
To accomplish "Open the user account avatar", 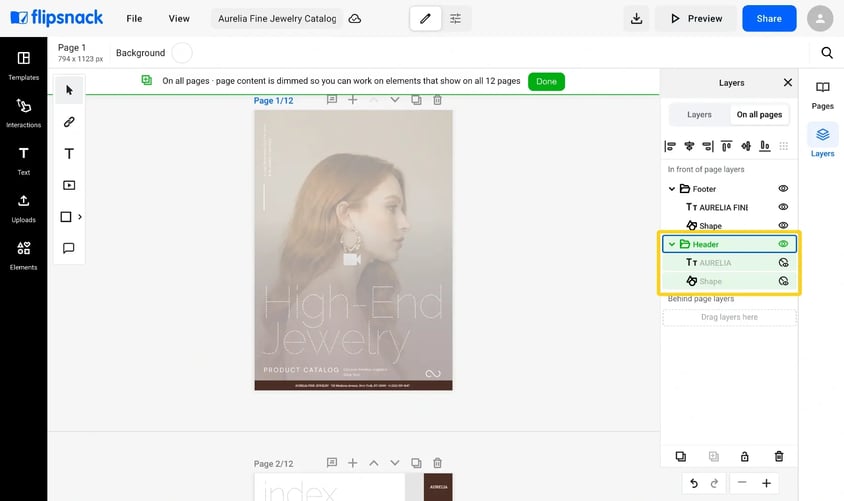I will 820,19.
